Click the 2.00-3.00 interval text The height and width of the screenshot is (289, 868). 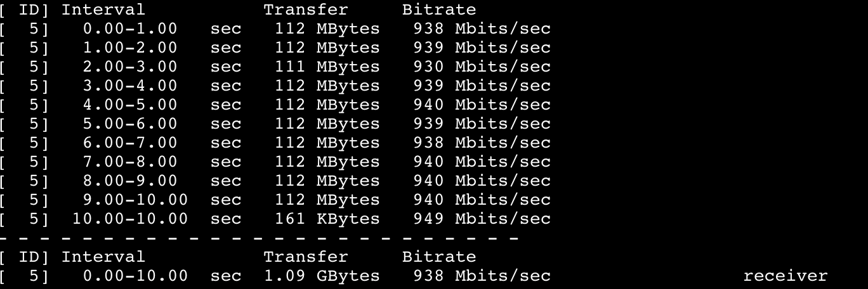click(x=130, y=67)
